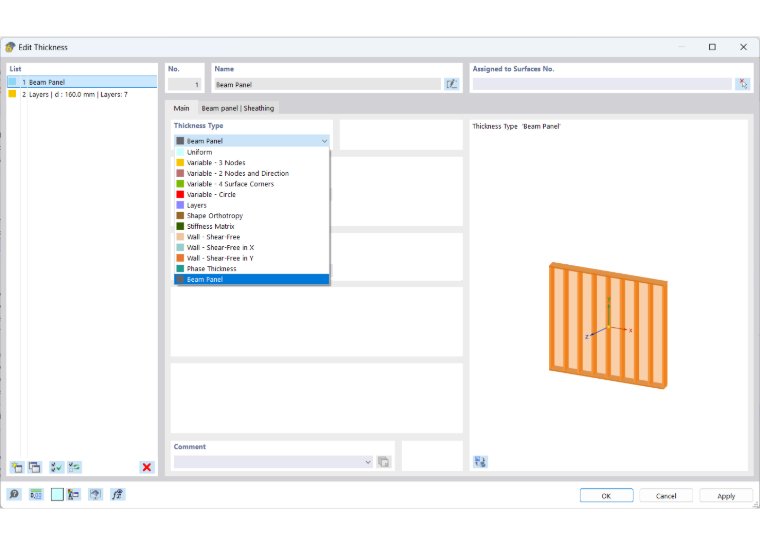The width and height of the screenshot is (760, 545).
Task: Click the select surfaces icon beside Assigned field
Action: pyautogui.click(x=743, y=84)
